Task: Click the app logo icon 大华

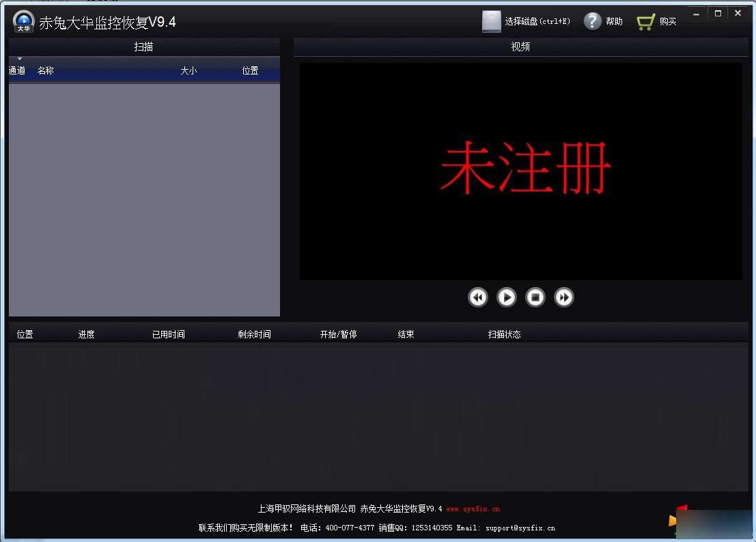Action: (x=24, y=21)
